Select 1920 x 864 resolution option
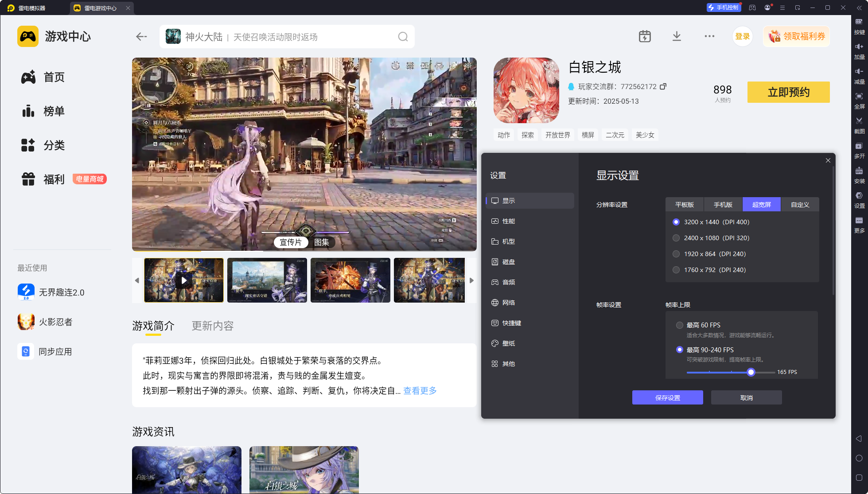 tap(676, 254)
